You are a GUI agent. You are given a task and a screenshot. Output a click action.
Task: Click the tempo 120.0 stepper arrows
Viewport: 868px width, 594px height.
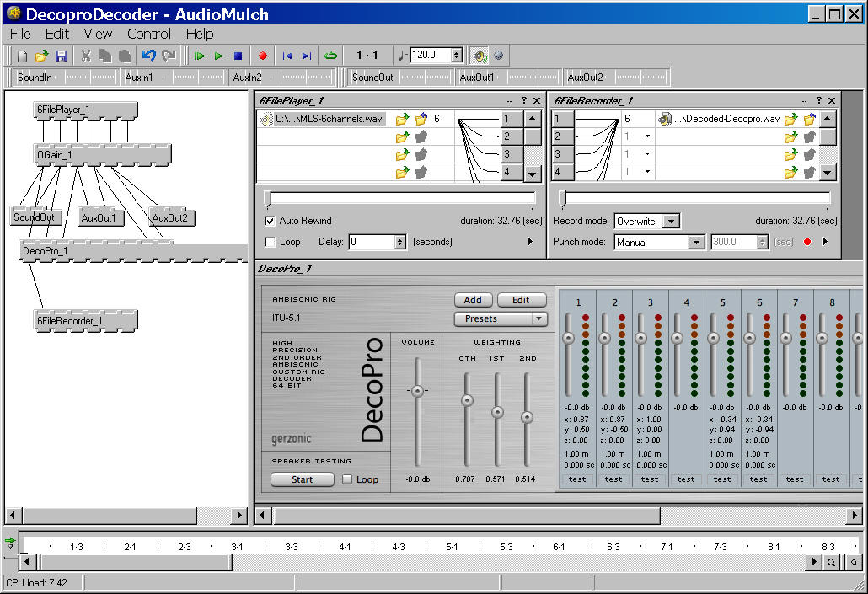457,56
